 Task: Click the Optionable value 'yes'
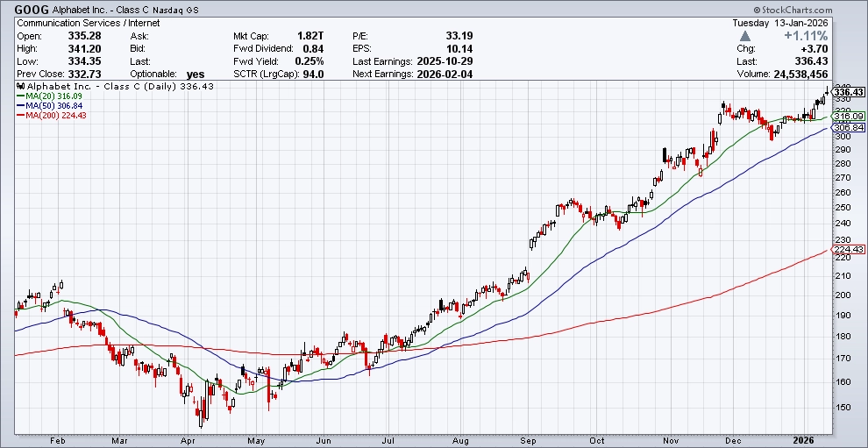point(196,75)
